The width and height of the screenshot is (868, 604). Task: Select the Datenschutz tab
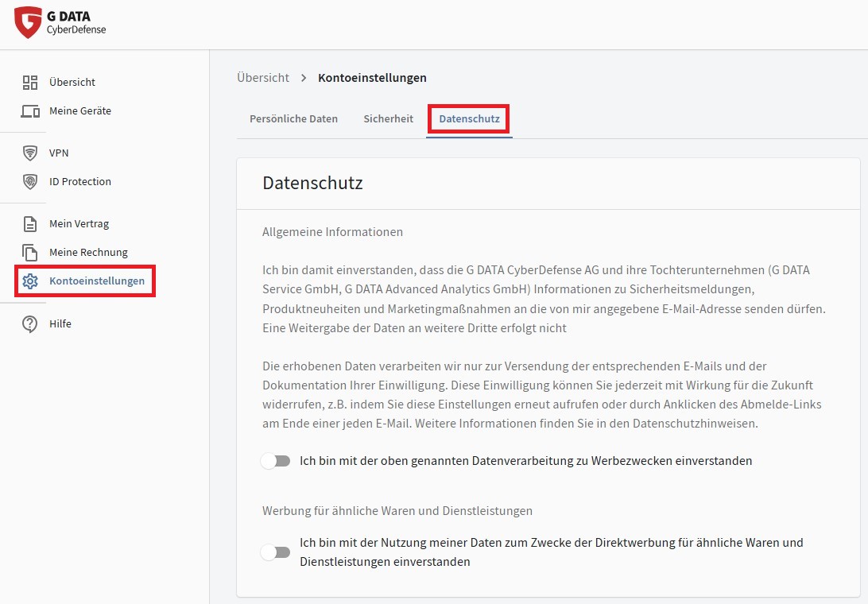point(468,118)
